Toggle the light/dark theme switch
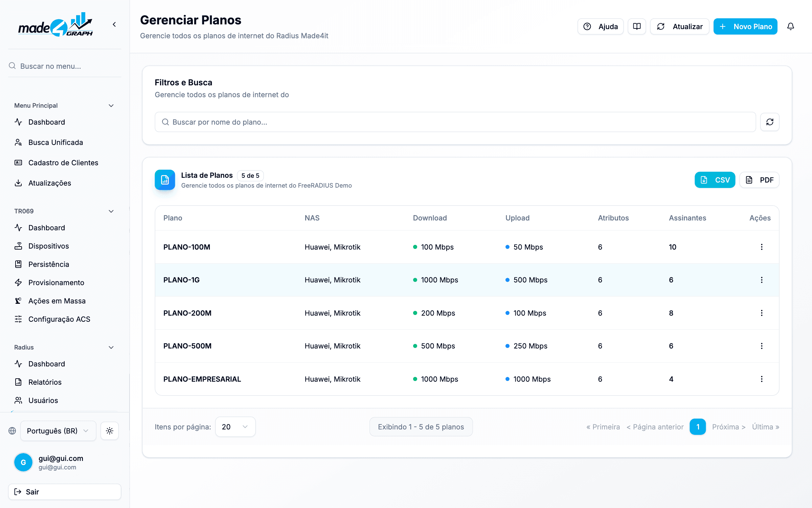This screenshot has height=508, width=812. (x=109, y=431)
